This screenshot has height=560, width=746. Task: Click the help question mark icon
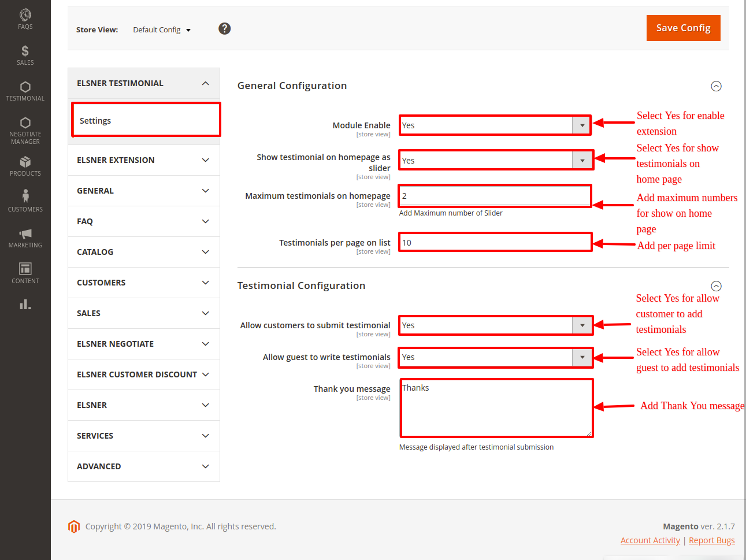225,28
